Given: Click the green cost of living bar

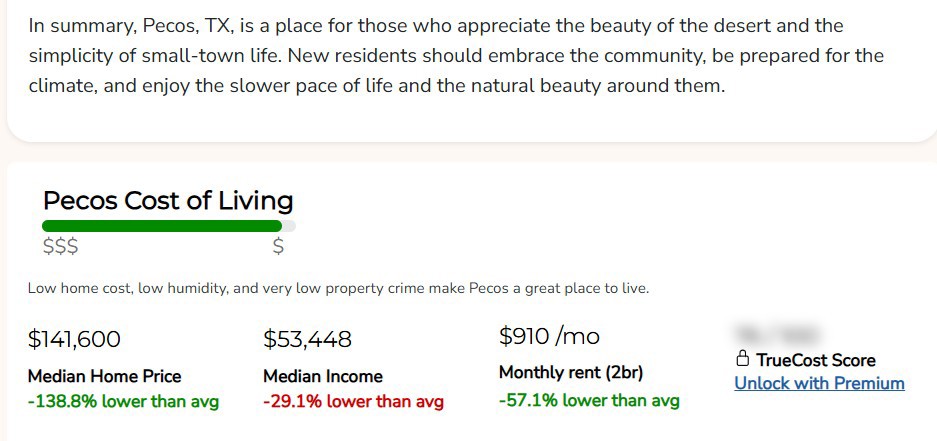Looking at the screenshot, I should click(162, 226).
